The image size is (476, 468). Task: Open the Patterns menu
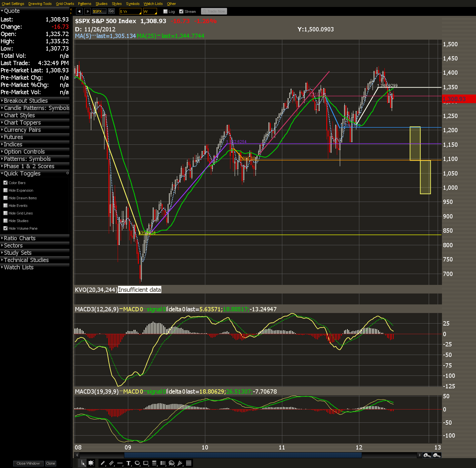85,4
